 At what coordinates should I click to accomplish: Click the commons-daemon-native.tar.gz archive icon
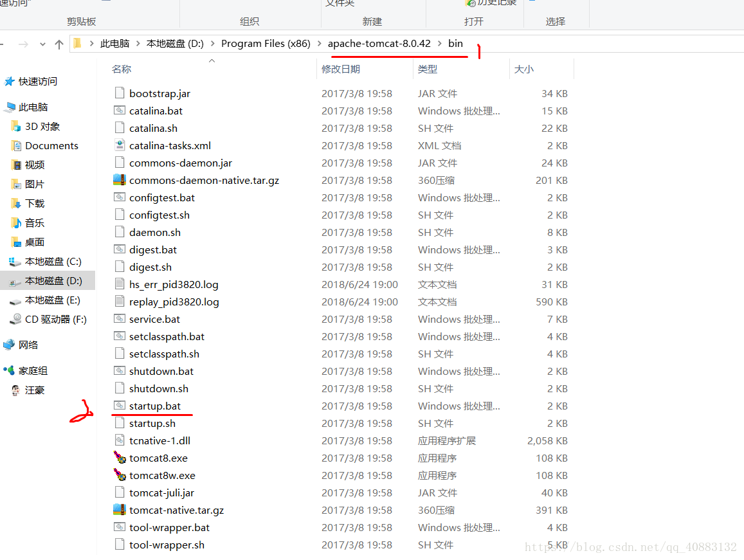pos(120,180)
